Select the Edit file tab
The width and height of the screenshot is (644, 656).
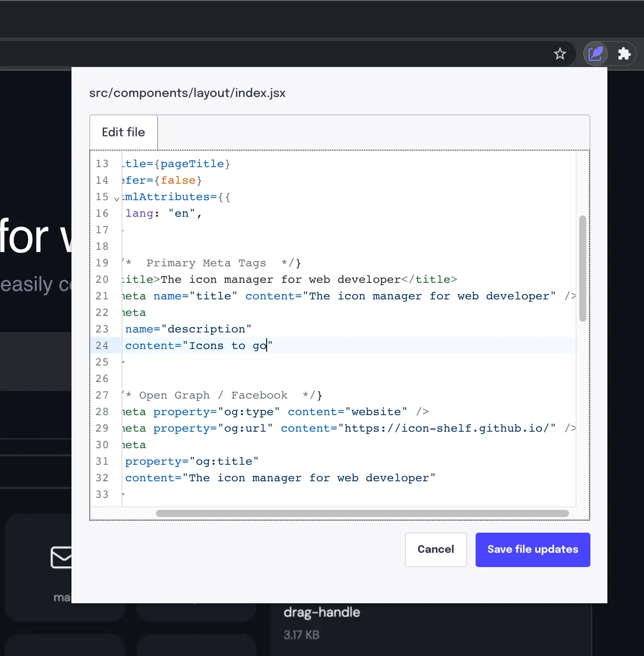click(124, 132)
